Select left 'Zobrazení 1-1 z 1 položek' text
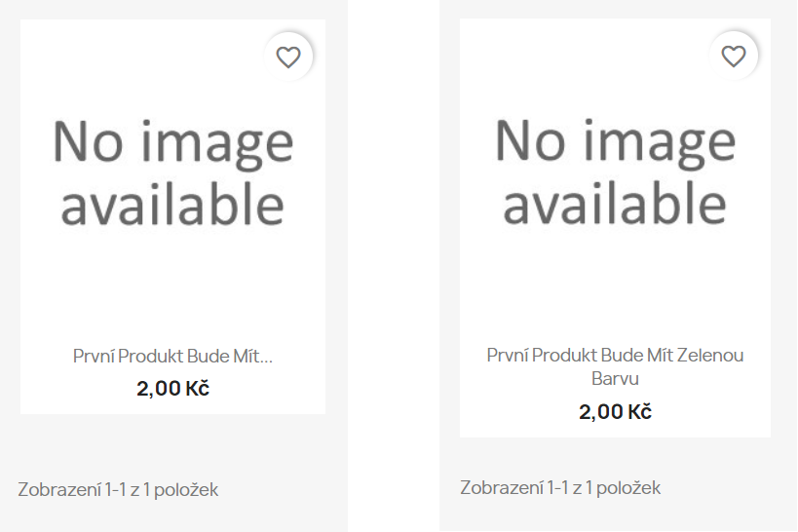This screenshot has width=798, height=532. pos(118,490)
